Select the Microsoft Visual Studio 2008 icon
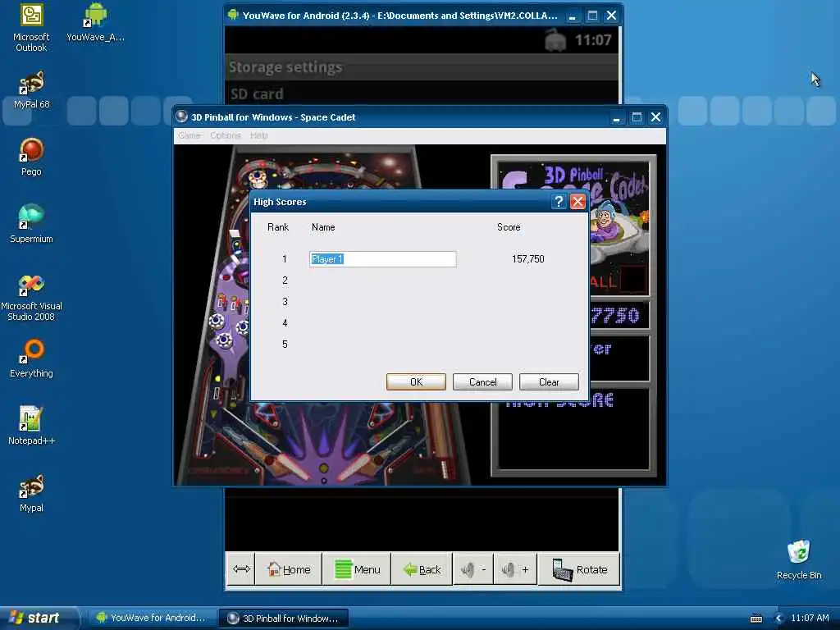 coord(31,298)
